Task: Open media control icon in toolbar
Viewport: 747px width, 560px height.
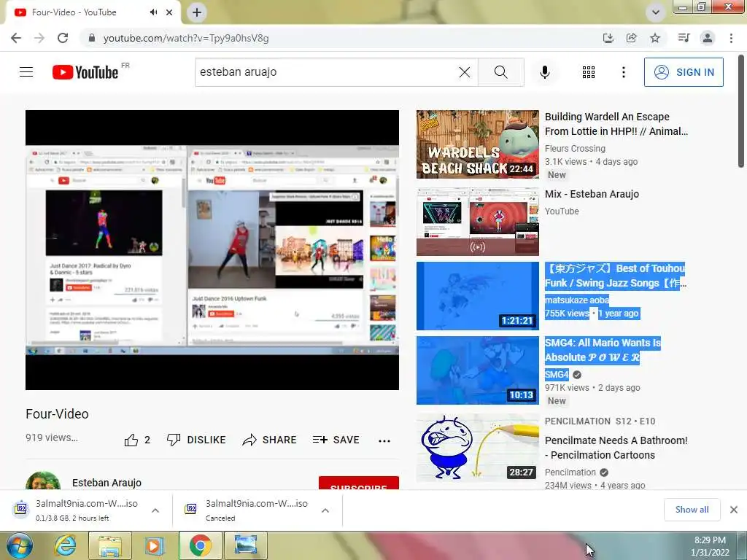Action: (684, 38)
